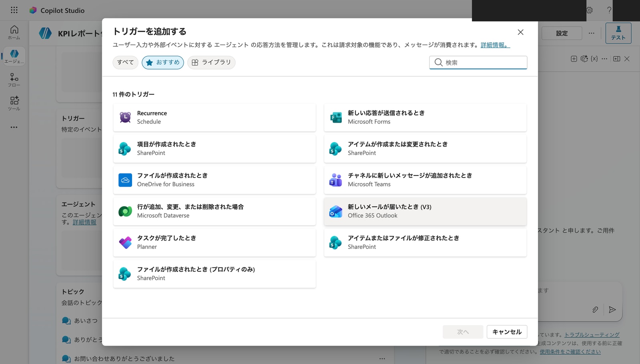Close the トリガーを追加する dialog

[520, 32]
